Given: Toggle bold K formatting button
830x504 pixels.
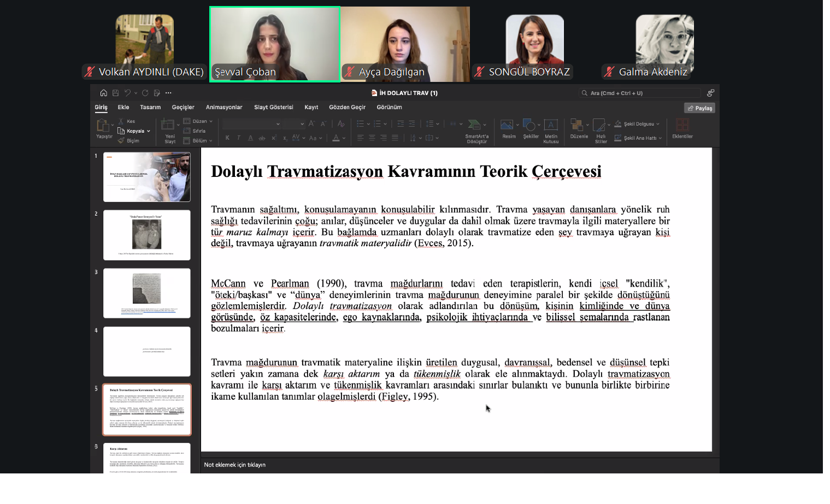Looking at the screenshot, I should 227,138.
